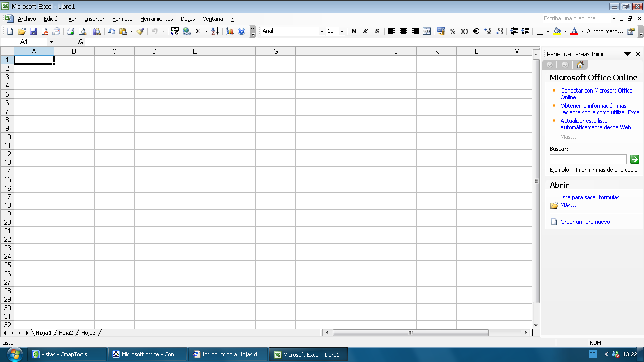Open the Edición menu
Screen dimensions: 644x362
pos(52,19)
